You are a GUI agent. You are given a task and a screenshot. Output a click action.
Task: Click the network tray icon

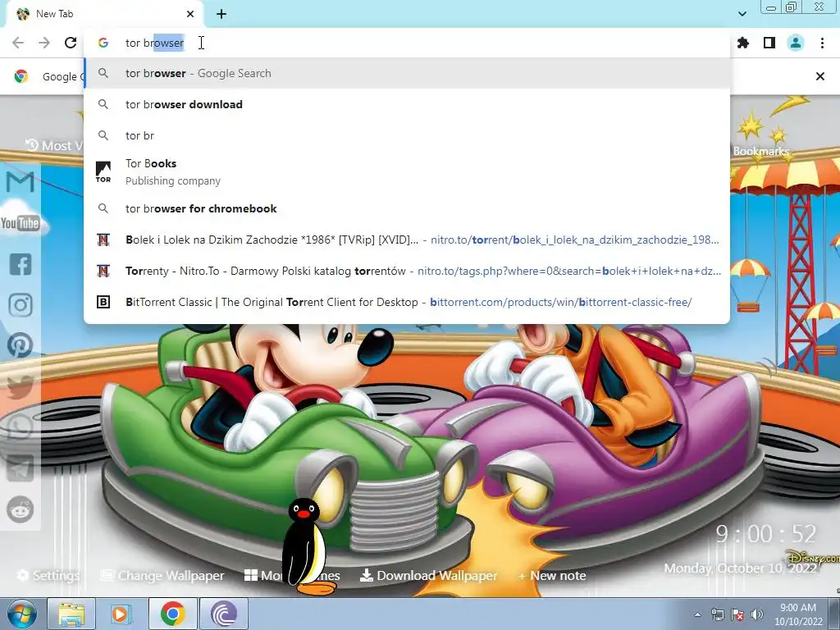(x=717, y=614)
